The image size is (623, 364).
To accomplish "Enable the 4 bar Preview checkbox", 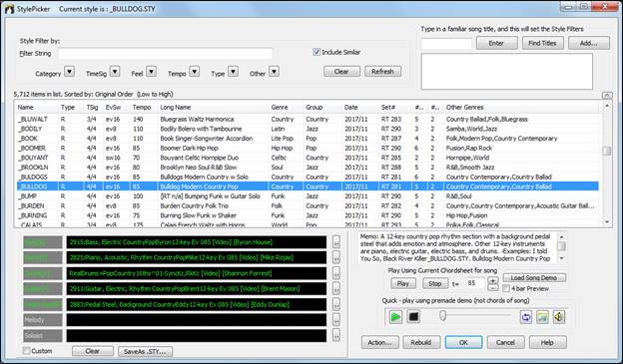I will (x=506, y=288).
